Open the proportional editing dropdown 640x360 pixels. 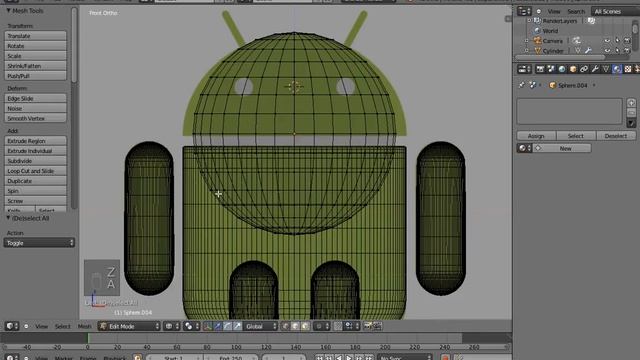pyautogui.click(x=321, y=326)
